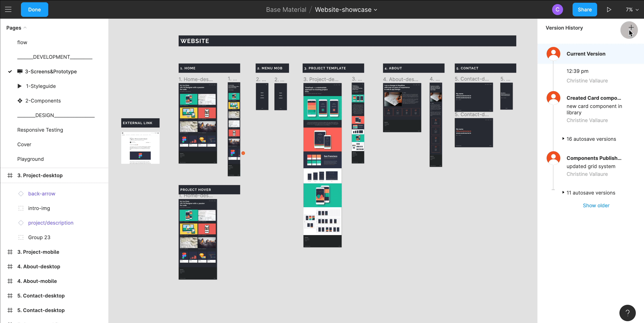Click the main menu hamburger icon

[8, 10]
